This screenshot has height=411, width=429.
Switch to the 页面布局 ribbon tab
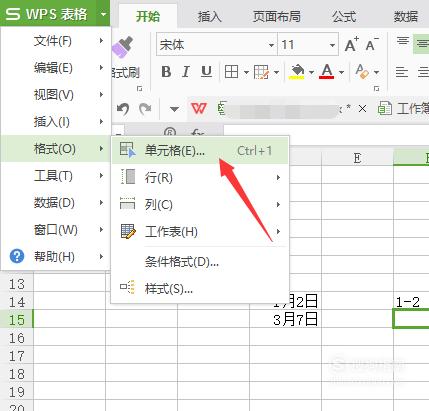pos(276,16)
